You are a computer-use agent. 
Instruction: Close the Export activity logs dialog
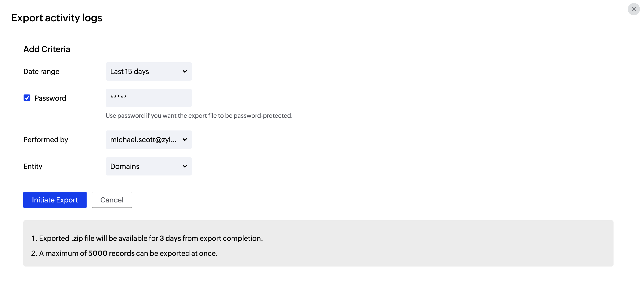pyautogui.click(x=633, y=9)
